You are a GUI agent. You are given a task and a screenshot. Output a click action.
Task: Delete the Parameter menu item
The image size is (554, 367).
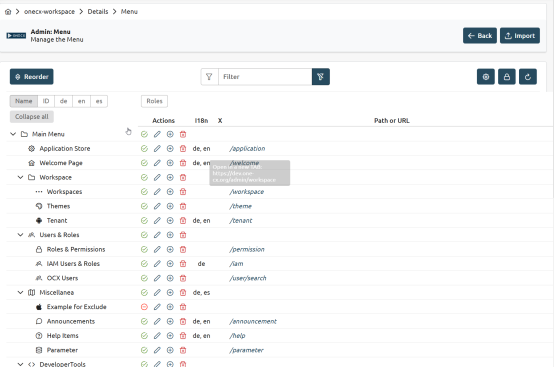[x=183, y=350]
